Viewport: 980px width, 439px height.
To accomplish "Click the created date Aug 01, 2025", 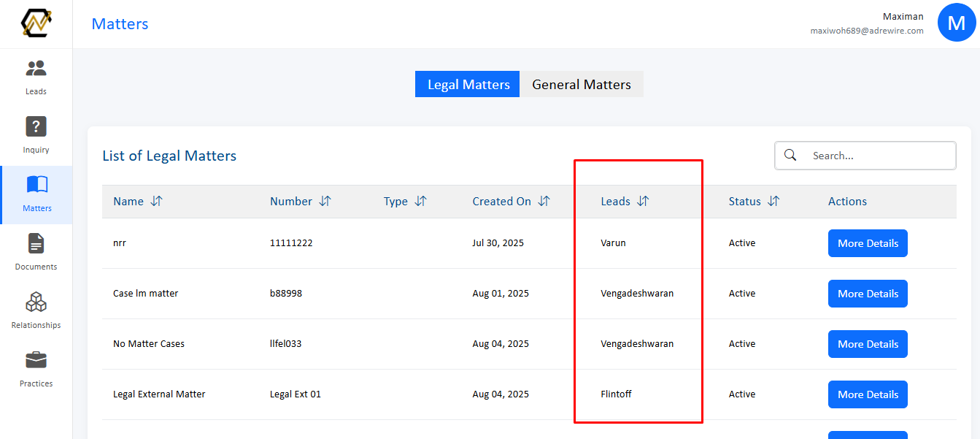I will [x=501, y=294].
